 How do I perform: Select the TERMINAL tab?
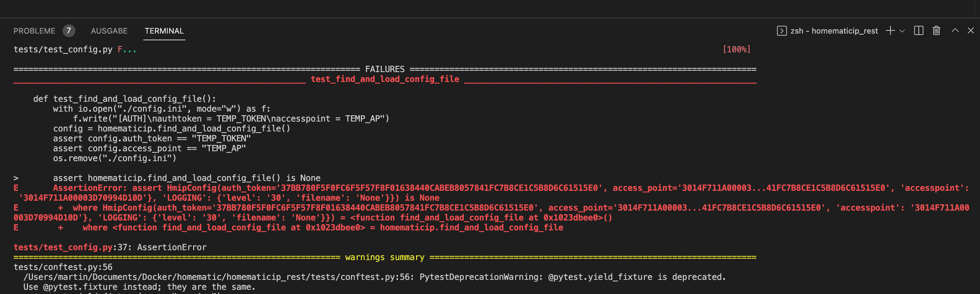tap(163, 31)
